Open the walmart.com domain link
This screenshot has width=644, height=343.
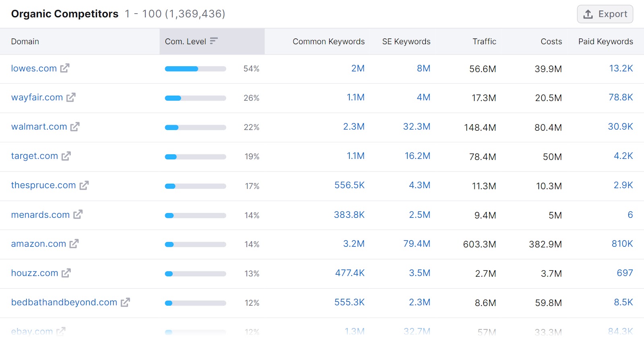pyautogui.click(x=39, y=127)
